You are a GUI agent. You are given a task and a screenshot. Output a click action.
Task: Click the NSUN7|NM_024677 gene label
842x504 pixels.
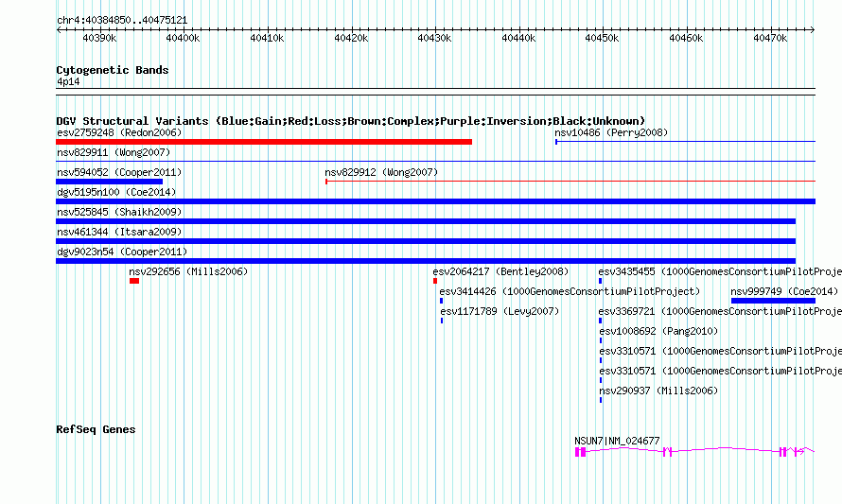617,441
